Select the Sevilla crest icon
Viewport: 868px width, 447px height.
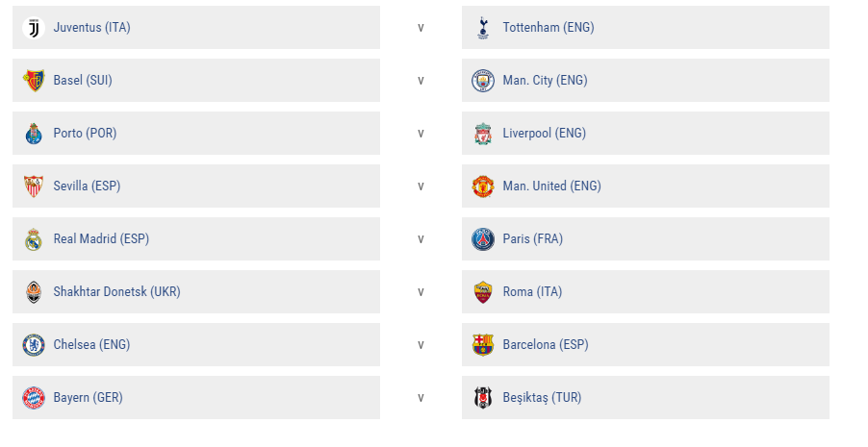(34, 186)
